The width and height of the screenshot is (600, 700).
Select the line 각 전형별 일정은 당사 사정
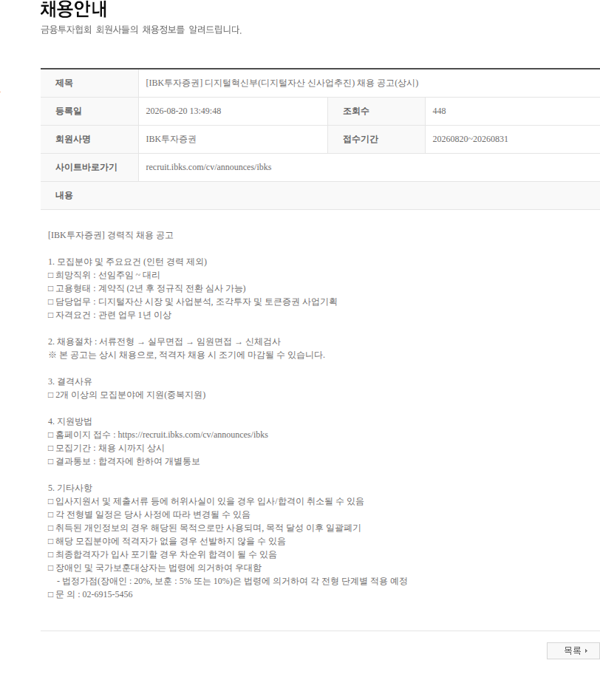click(x=149, y=514)
